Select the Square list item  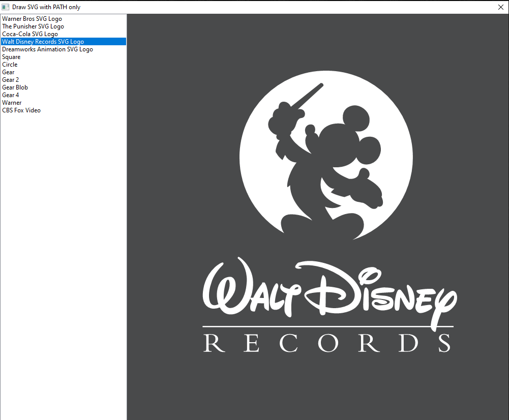[x=63, y=57]
